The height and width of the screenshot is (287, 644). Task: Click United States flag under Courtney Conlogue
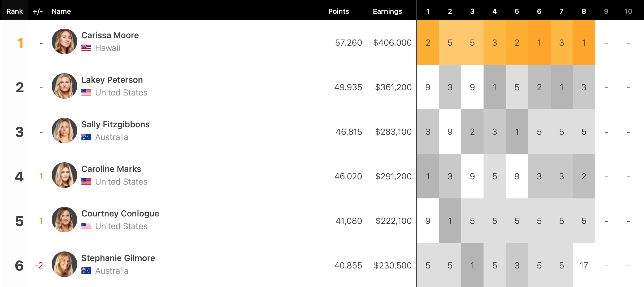[x=86, y=226]
